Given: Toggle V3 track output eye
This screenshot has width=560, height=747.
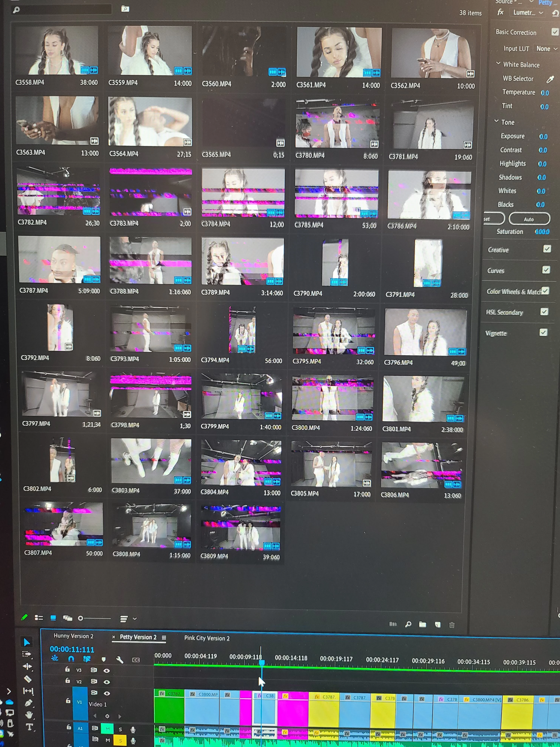Looking at the screenshot, I should pos(107,671).
